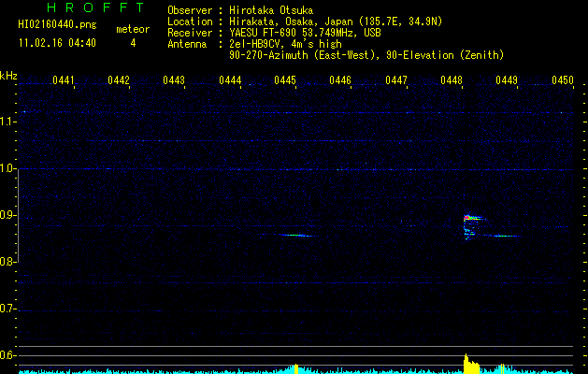Click the yellow power bar below 0445
This screenshot has width=588, height=374.
click(x=296, y=368)
